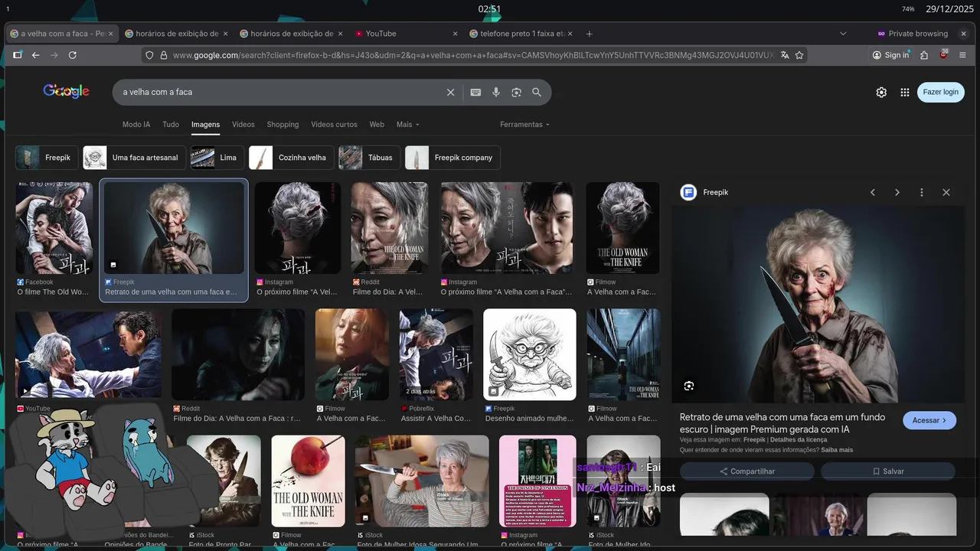Switch to the Tudo results tab
The height and width of the screenshot is (551, 980).
171,125
